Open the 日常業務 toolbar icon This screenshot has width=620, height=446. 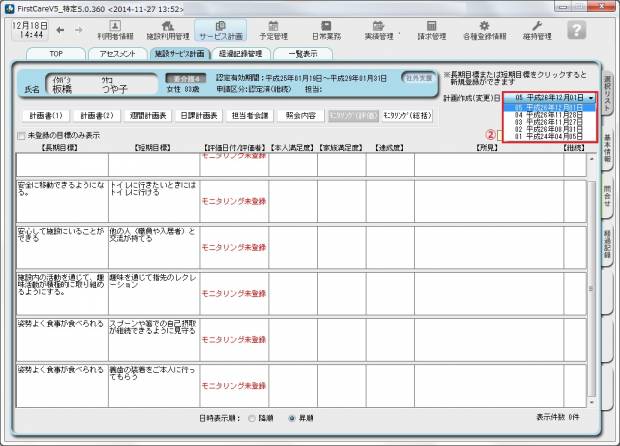pos(326,29)
